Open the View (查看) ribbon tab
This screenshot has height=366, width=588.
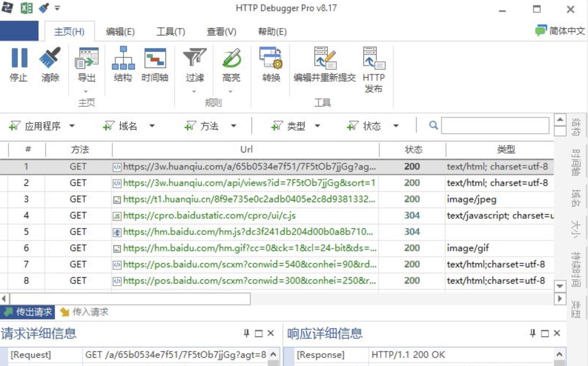[x=221, y=31]
